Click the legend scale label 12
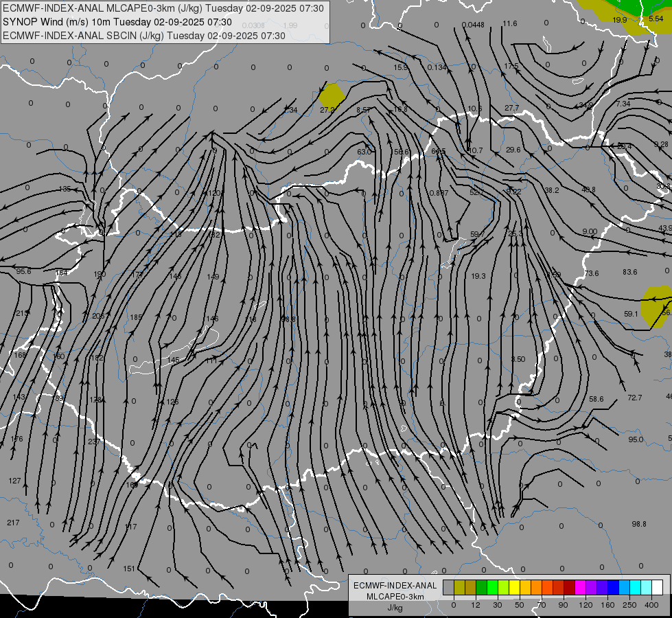This screenshot has width=672, height=618. (476, 605)
